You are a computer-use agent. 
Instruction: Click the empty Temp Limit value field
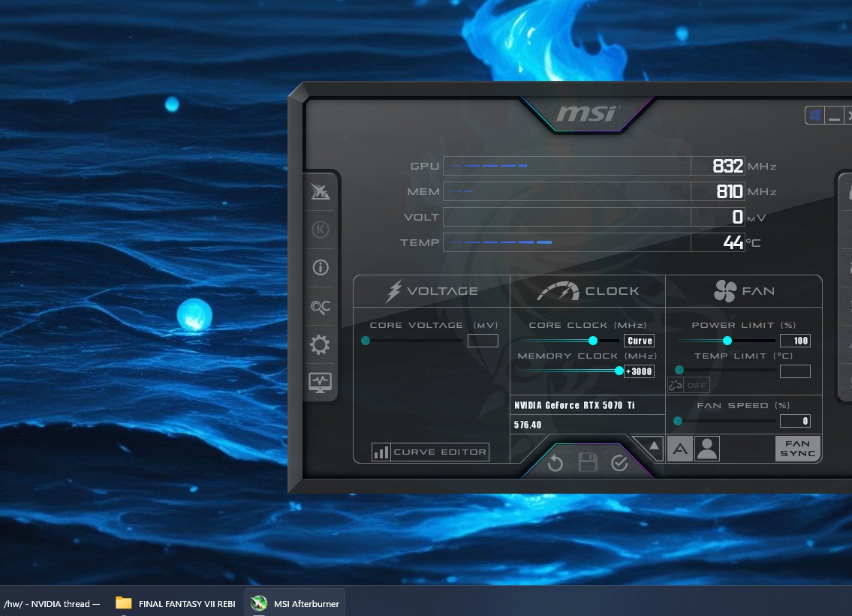795,371
